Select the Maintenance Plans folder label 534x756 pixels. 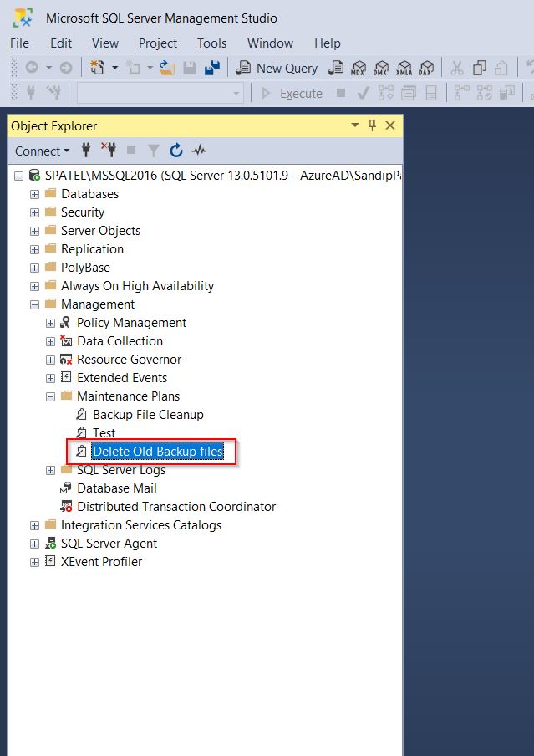pos(128,396)
